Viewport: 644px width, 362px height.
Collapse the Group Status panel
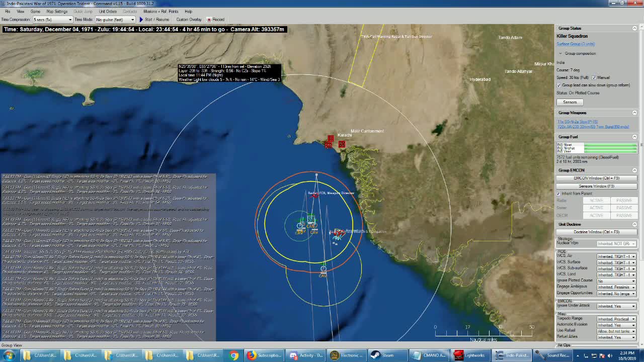634,28
